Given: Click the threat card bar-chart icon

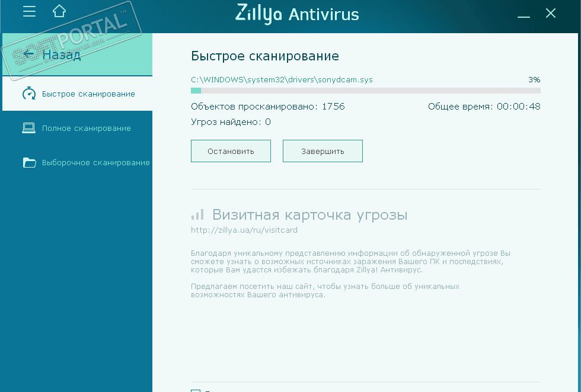Looking at the screenshot, I should (x=197, y=214).
